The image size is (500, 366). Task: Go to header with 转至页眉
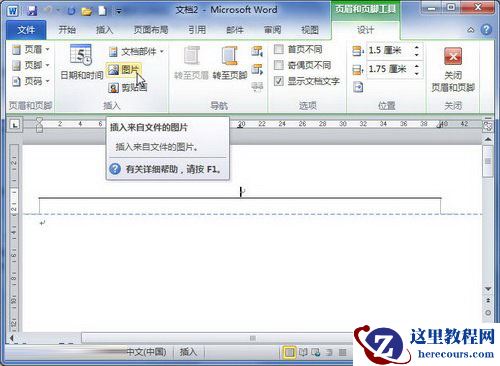coord(192,63)
